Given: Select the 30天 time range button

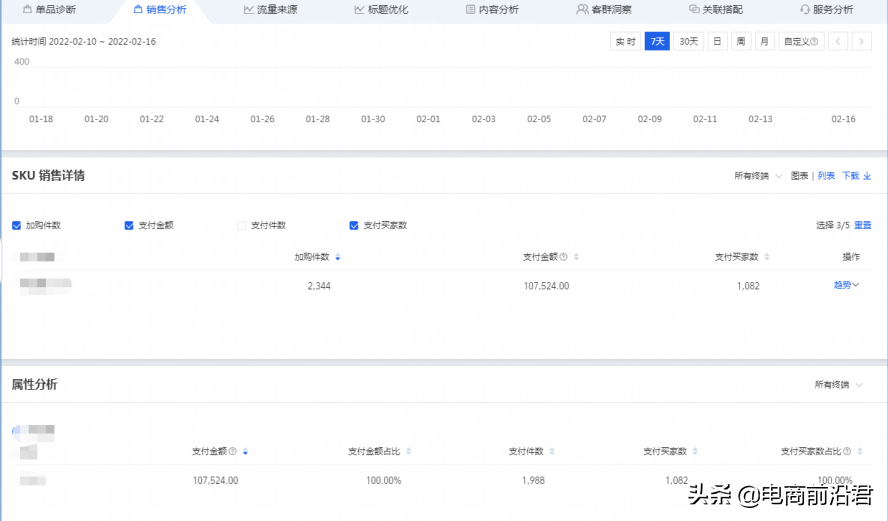Looking at the screenshot, I should 689,41.
